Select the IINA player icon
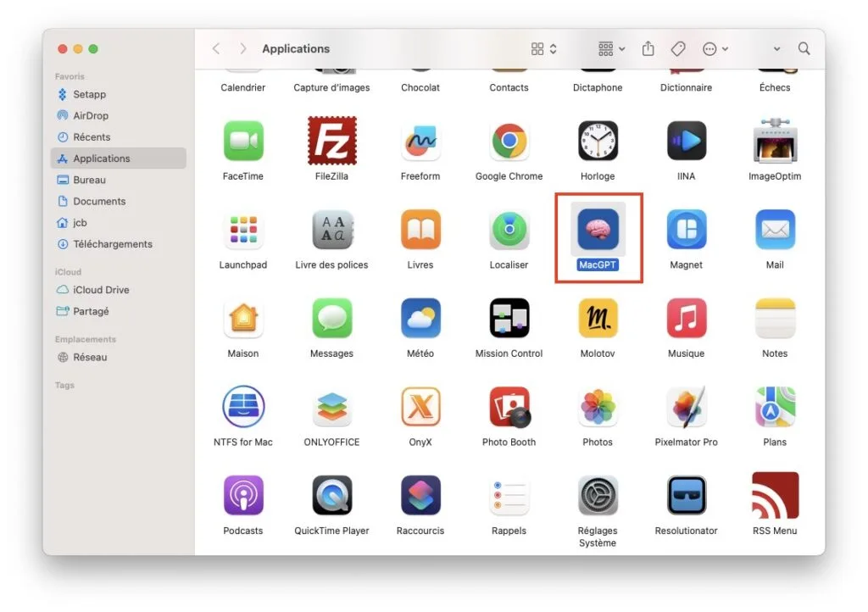This screenshot has width=868, height=612. 687,141
